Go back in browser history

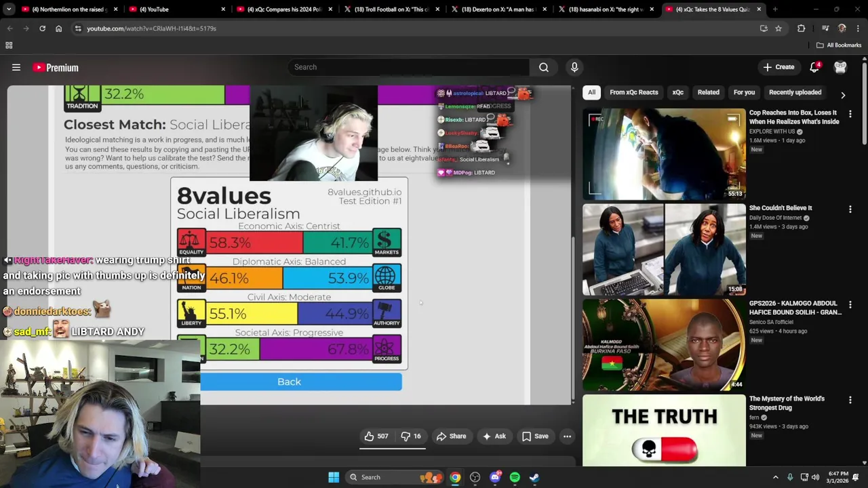point(10,28)
